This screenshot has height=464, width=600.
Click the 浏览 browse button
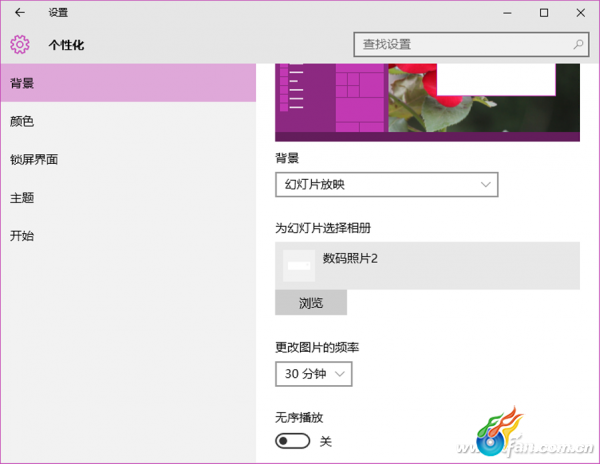(x=311, y=303)
